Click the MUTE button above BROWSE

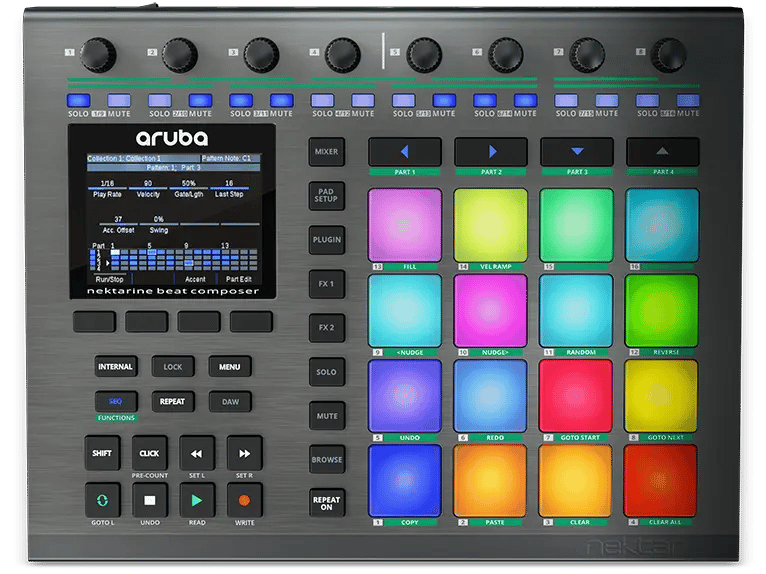pyautogui.click(x=327, y=416)
